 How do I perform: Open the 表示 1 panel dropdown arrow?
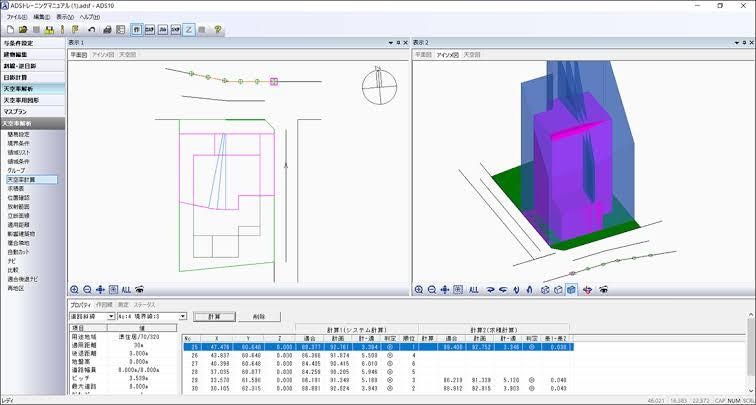coord(388,43)
